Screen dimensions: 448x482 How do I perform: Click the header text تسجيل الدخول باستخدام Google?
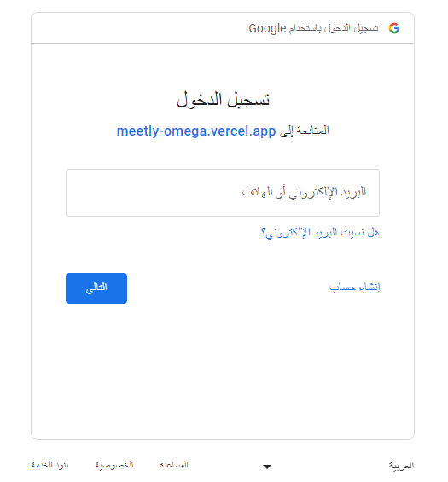314,28
